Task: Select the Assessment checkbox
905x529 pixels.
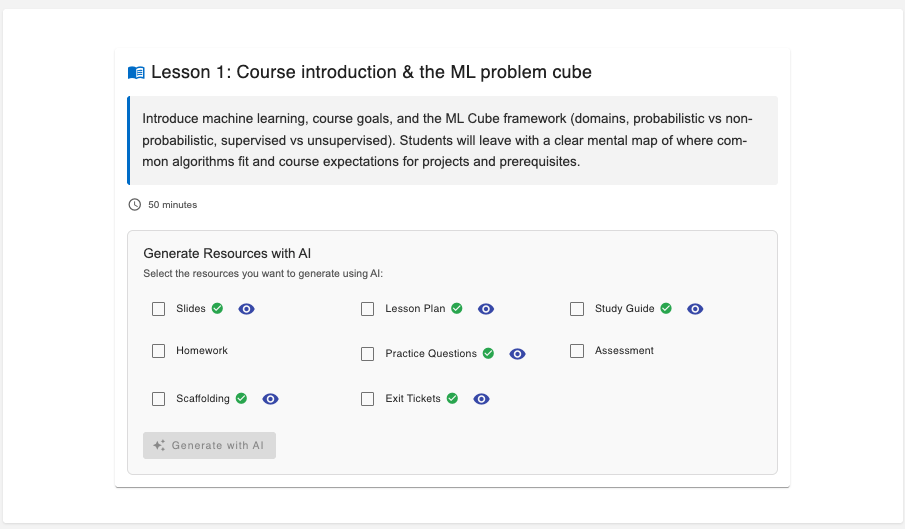Action: click(577, 351)
